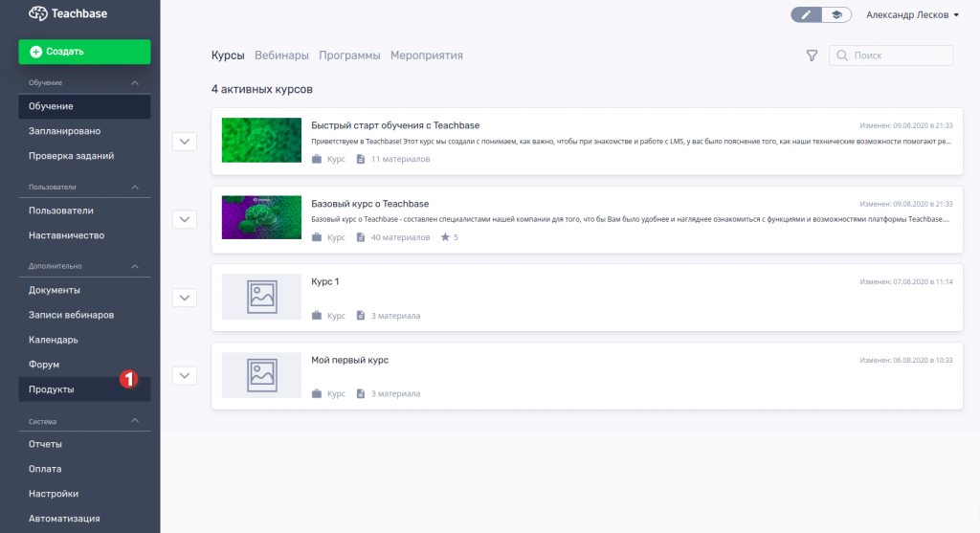Click the document icon on Курс 1
Screen dimensions: 980x533
click(x=361, y=316)
